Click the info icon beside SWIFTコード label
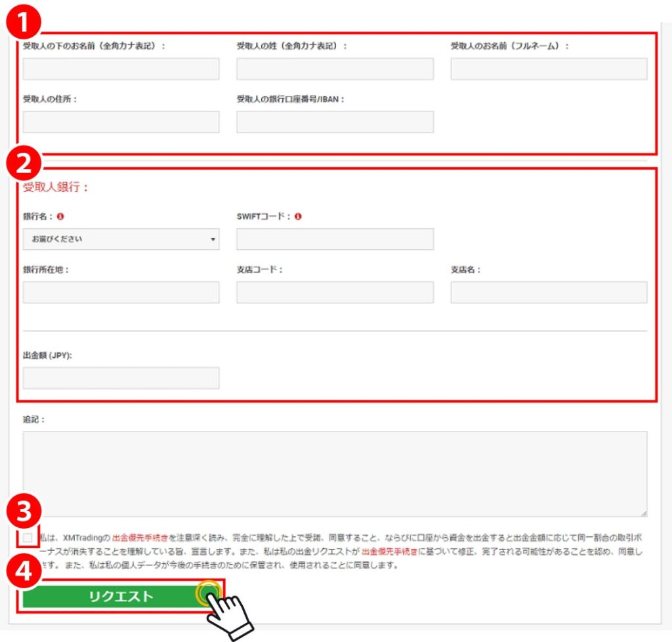The image size is (672, 642). [x=298, y=216]
